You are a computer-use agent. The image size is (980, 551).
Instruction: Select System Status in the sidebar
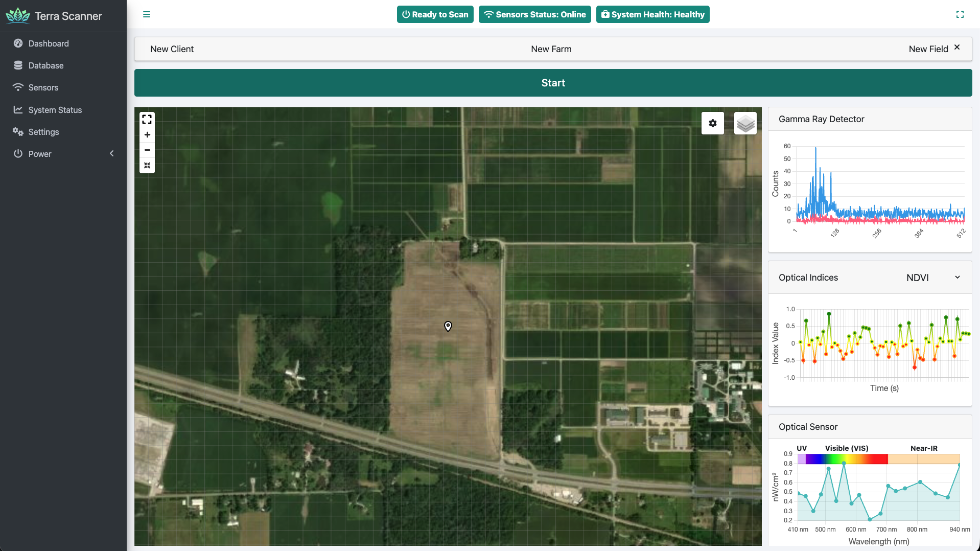(54, 110)
